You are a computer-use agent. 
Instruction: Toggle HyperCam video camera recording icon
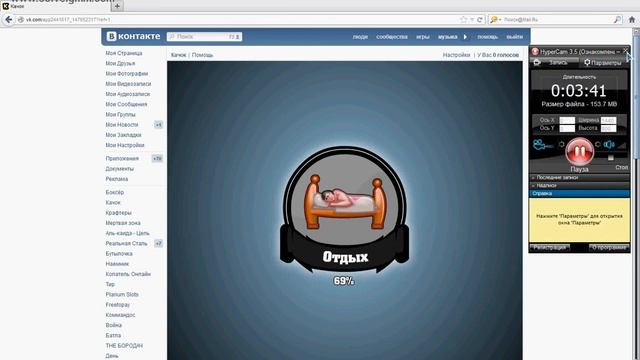tap(542, 145)
